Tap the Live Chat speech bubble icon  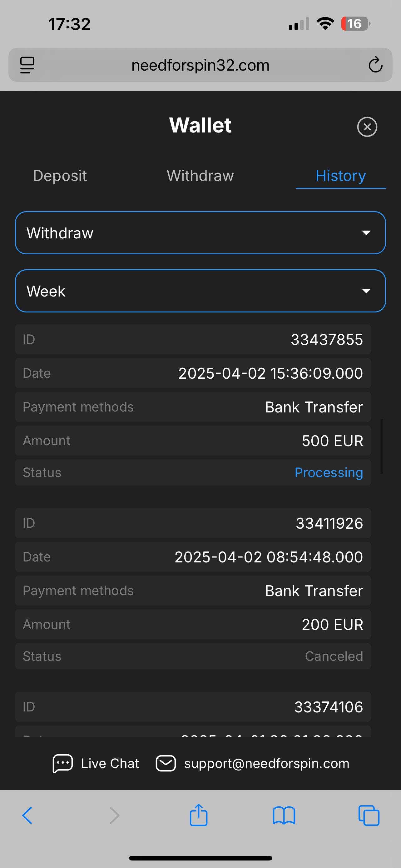(x=63, y=763)
